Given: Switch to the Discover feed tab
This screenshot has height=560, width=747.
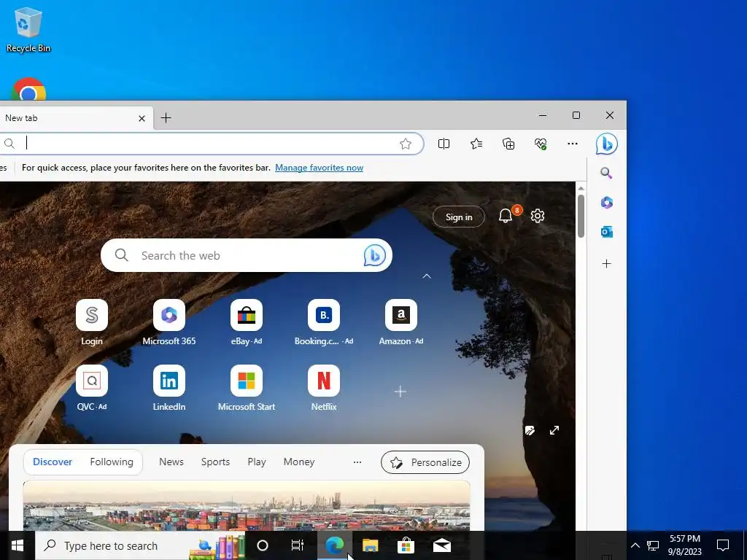Looking at the screenshot, I should (53, 462).
